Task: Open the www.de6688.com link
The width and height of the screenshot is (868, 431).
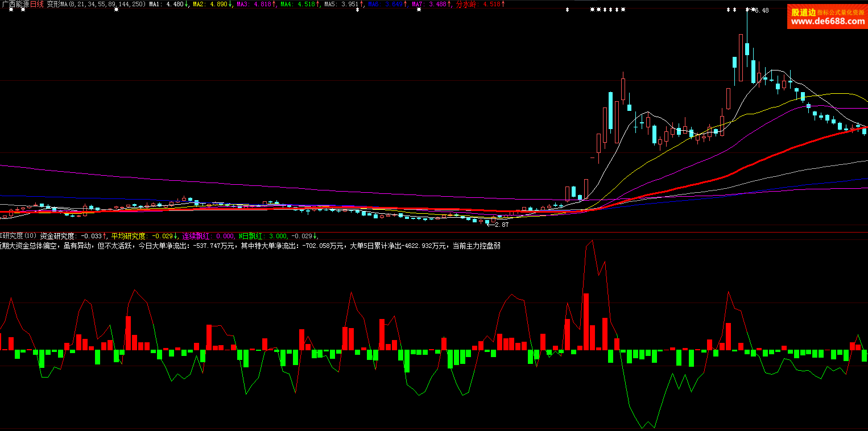Action: pos(828,22)
